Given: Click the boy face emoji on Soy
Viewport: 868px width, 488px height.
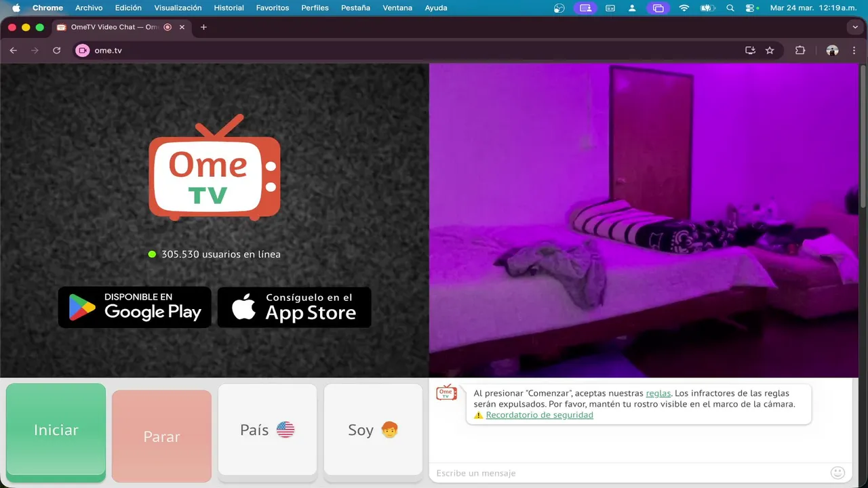Looking at the screenshot, I should point(389,430).
